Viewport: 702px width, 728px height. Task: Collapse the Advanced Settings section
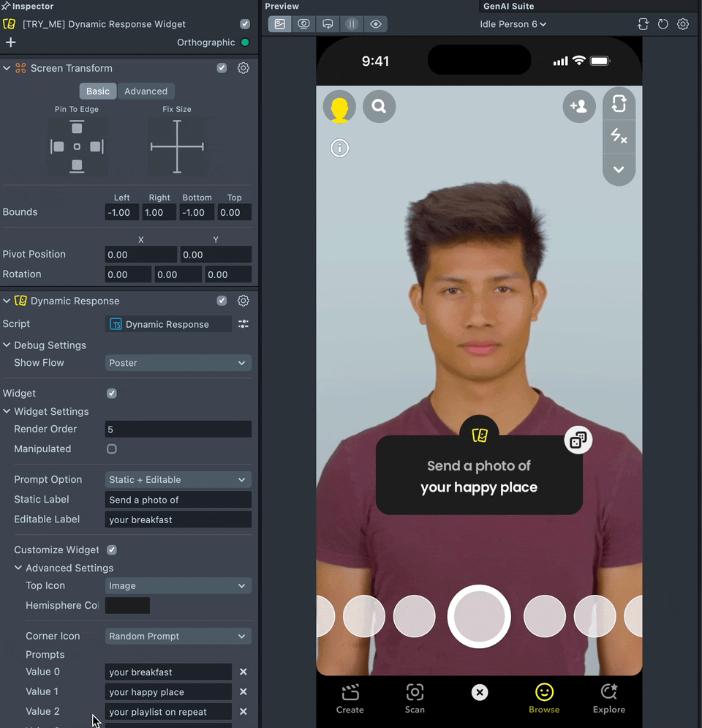pyautogui.click(x=18, y=568)
